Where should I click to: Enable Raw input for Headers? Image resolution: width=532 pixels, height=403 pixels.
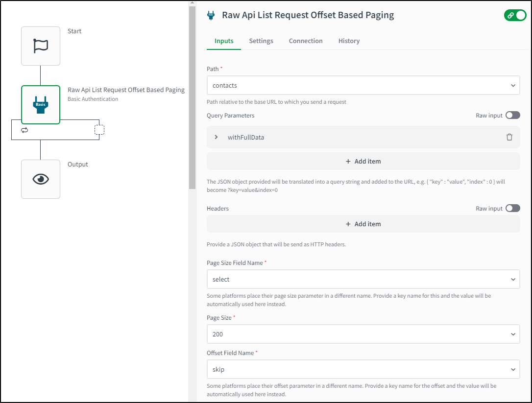tap(513, 208)
